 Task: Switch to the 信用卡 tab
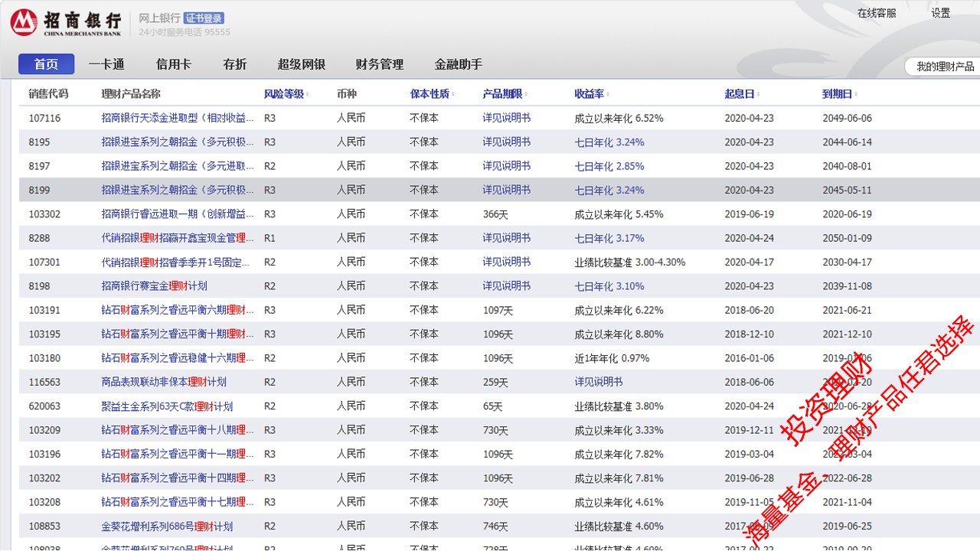tap(173, 64)
